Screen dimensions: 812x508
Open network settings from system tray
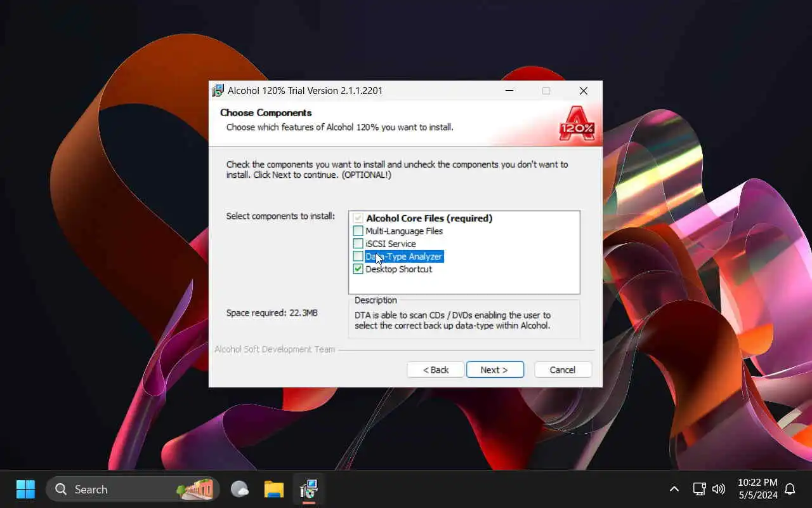(699, 489)
